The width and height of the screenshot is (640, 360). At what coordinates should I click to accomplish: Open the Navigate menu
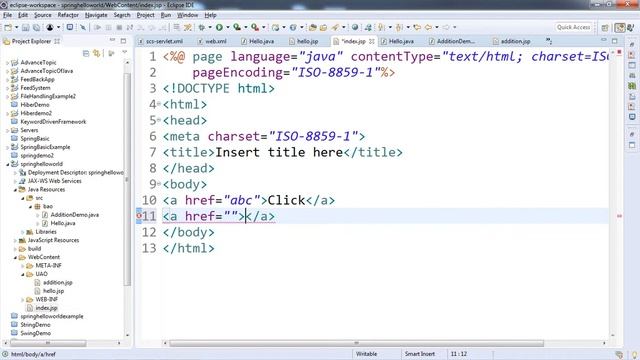[x=96, y=15]
